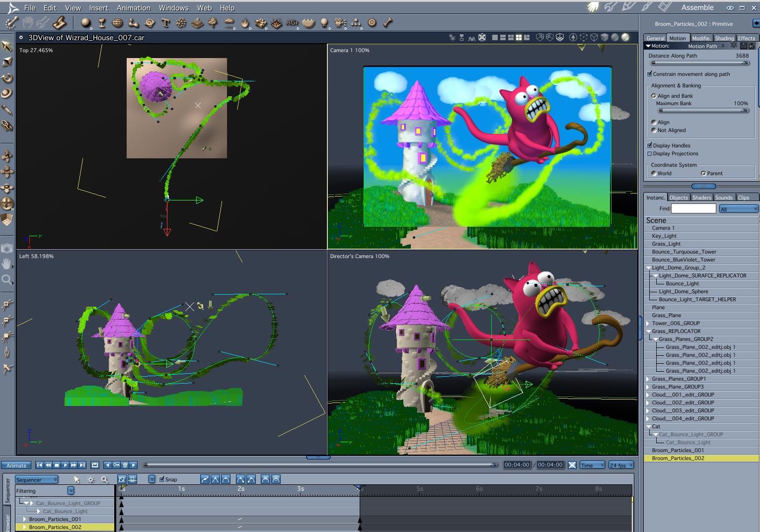
Task: Select the arrow move tool in left toolbar
Action: (7, 46)
